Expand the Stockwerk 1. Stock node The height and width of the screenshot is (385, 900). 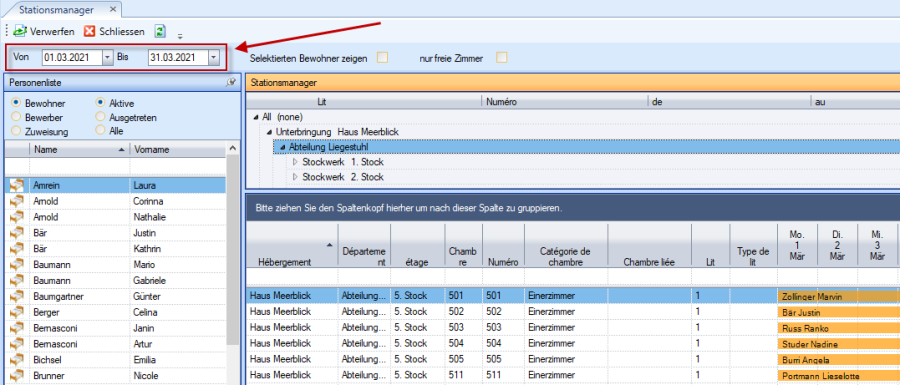[296, 162]
